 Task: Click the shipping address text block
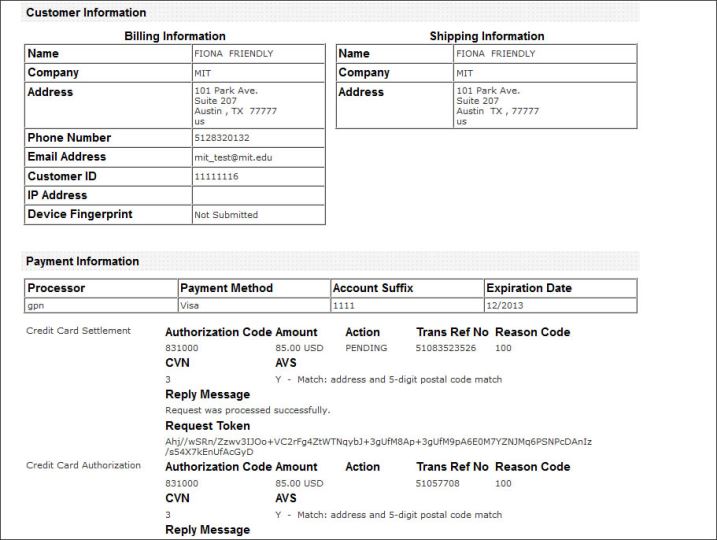click(497, 101)
